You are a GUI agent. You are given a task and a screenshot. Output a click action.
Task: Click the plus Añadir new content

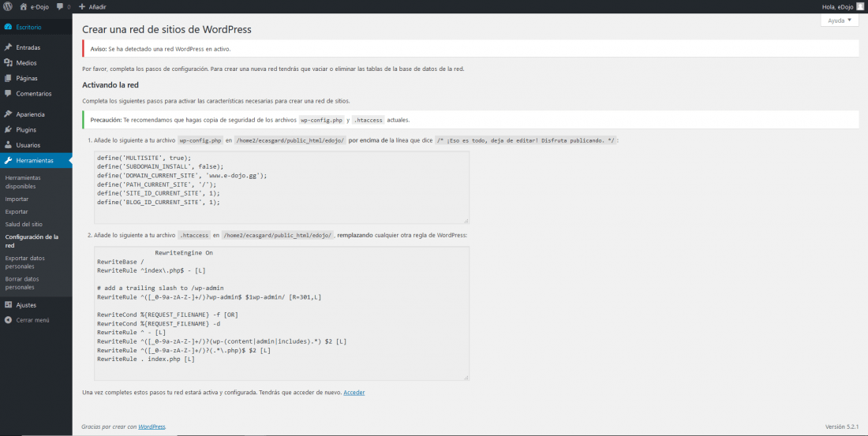pyautogui.click(x=92, y=6)
